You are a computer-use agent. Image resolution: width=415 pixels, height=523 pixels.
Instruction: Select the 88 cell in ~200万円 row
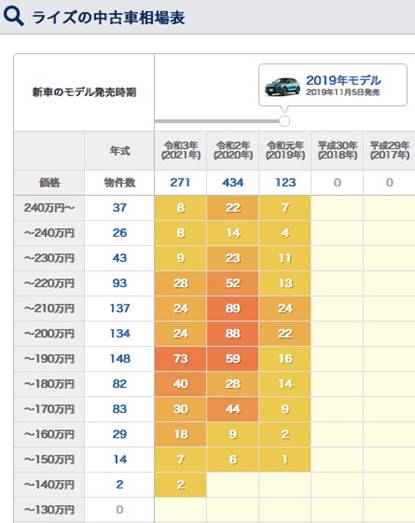click(233, 334)
